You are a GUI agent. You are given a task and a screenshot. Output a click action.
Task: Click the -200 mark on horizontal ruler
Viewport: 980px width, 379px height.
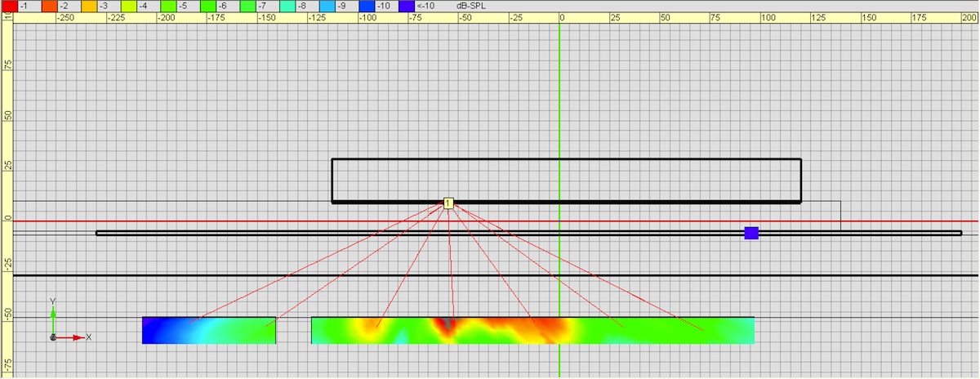pyautogui.click(x=166, y=17)
